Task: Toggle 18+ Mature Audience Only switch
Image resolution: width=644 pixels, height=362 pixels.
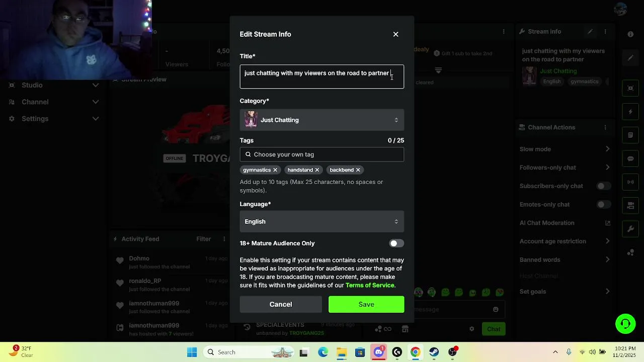Action: coord(396,243)
